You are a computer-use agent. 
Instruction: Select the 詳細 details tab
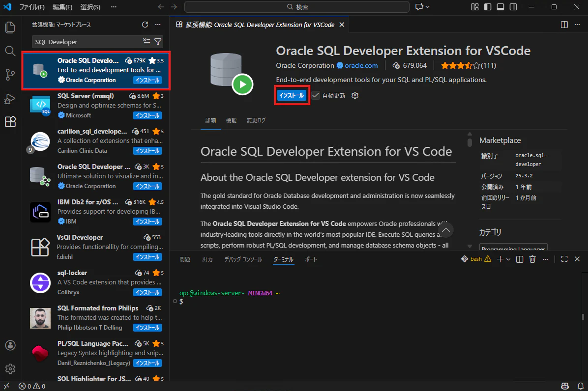point(210,121)
